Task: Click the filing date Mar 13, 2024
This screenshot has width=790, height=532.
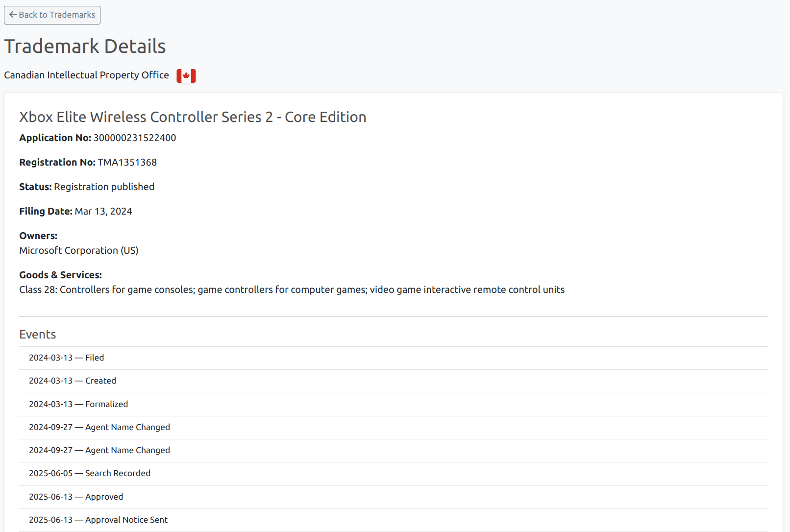Action: (x=103, y=212)
